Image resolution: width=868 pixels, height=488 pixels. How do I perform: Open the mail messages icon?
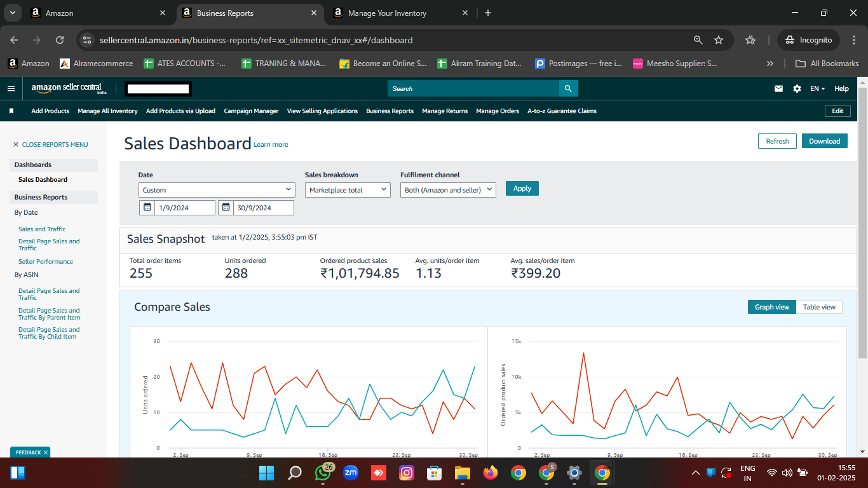778,89
